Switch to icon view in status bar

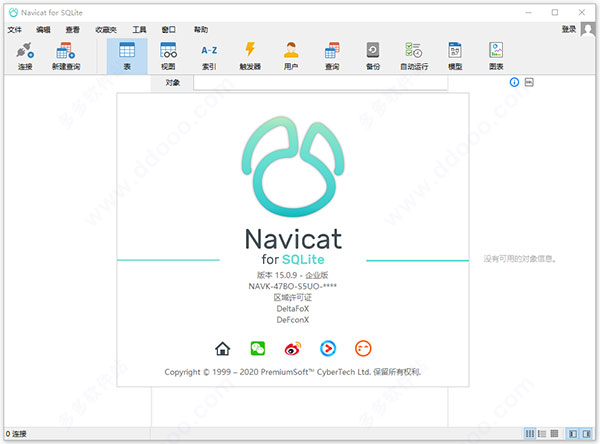[530, 434]
